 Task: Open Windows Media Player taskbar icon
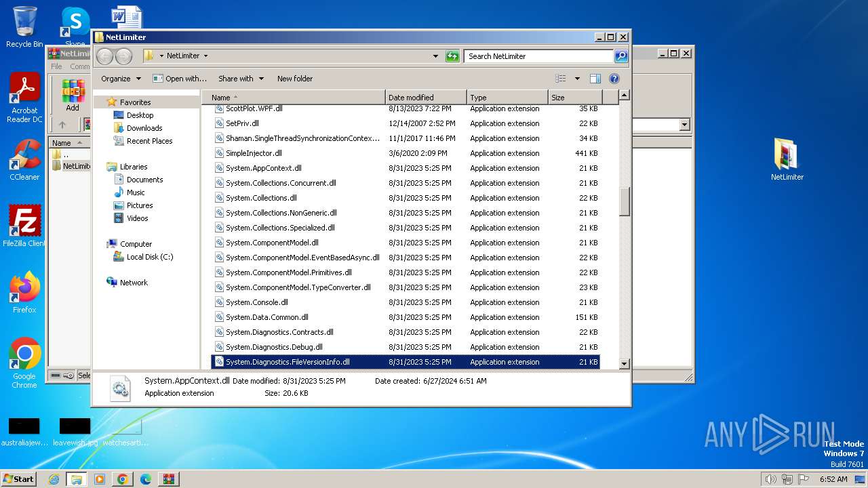(100, 479)
